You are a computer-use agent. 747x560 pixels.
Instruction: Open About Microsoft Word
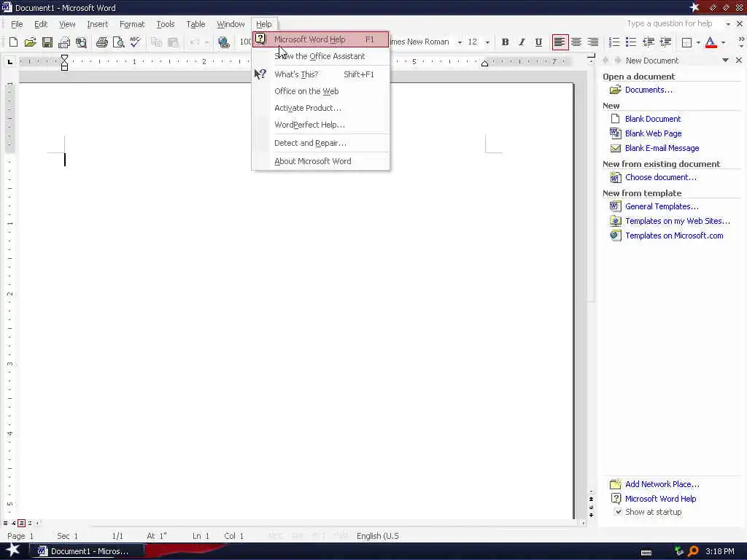coord(321,161)
